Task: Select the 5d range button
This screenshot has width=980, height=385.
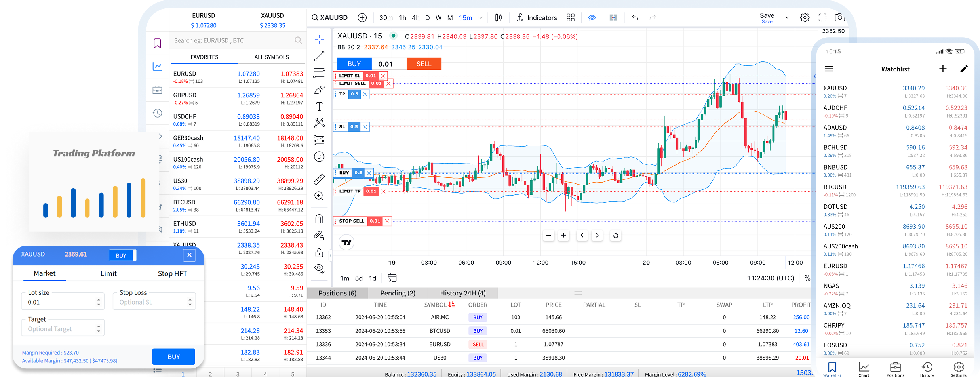Action: (359, 278)
